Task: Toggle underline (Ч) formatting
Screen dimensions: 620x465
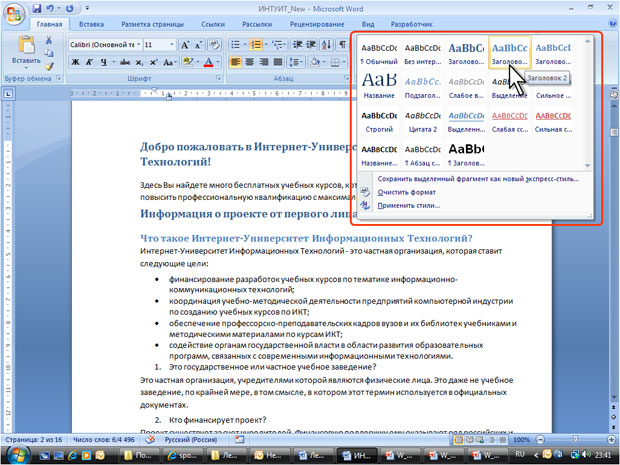Action: click(104, 62)
